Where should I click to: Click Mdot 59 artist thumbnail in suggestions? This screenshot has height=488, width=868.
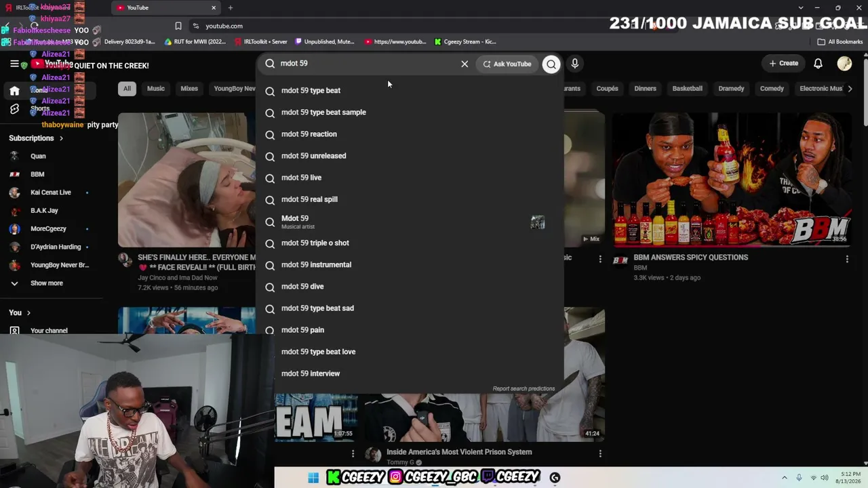click(x=538, y=222)
